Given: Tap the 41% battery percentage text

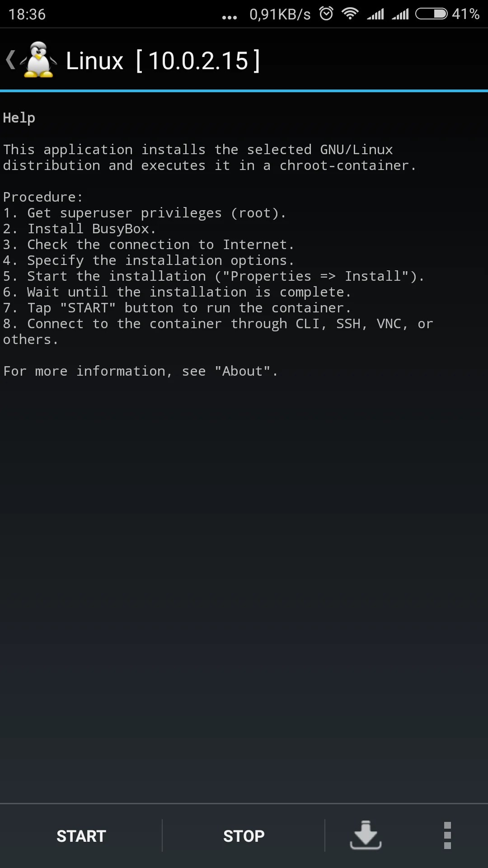Looking at the screenshot, I should click(x=465, y=14).
